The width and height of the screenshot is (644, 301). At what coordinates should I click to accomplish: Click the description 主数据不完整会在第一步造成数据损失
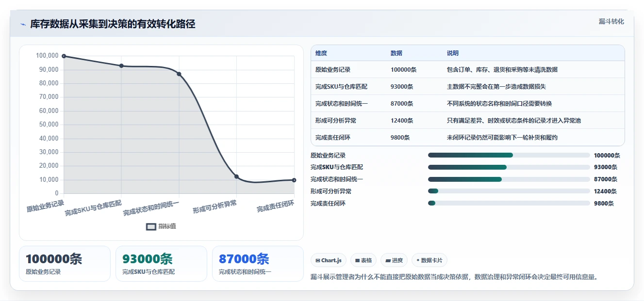pyautogui.click(x=496, y=87)
